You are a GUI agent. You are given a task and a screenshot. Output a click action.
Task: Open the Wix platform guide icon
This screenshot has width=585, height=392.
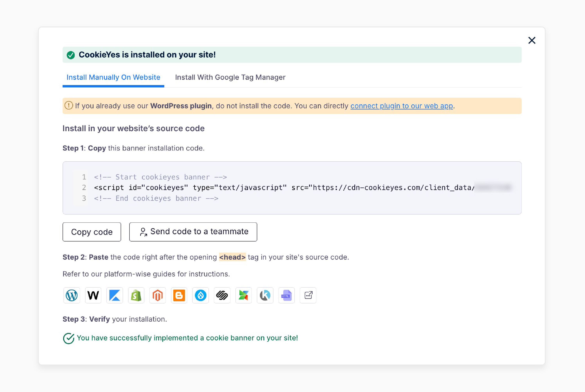coord(93,295)
